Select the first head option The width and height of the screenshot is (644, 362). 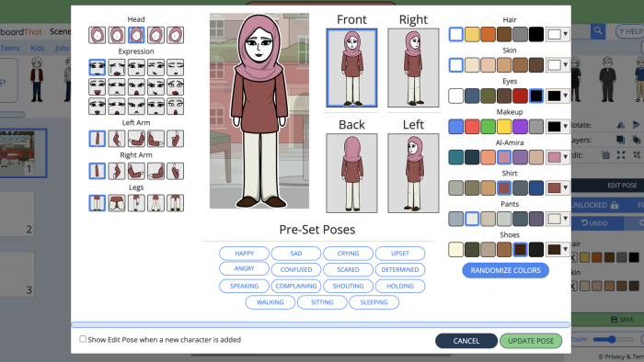pyautogui.click(x=97, y=35)
